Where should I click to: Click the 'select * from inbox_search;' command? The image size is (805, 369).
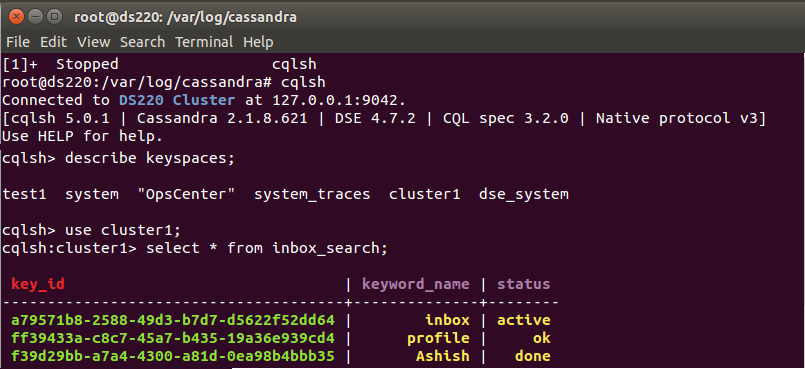pos(266,248)
